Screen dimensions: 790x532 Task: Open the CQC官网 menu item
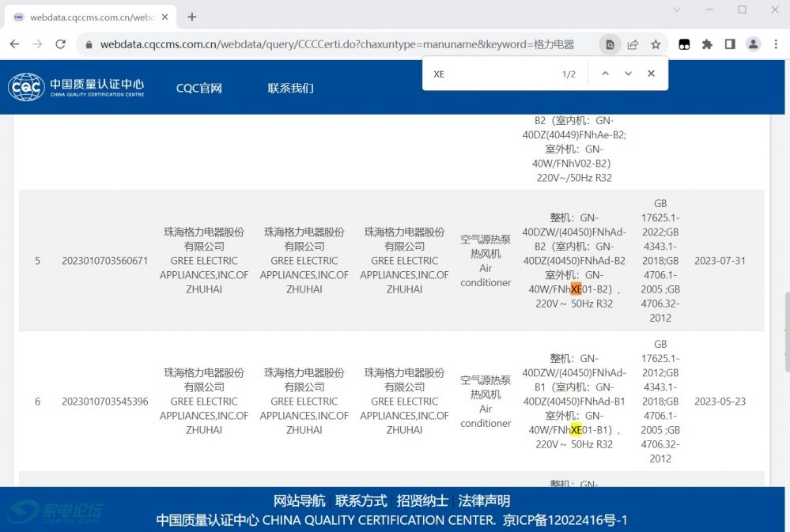click(x=198, y=88)
